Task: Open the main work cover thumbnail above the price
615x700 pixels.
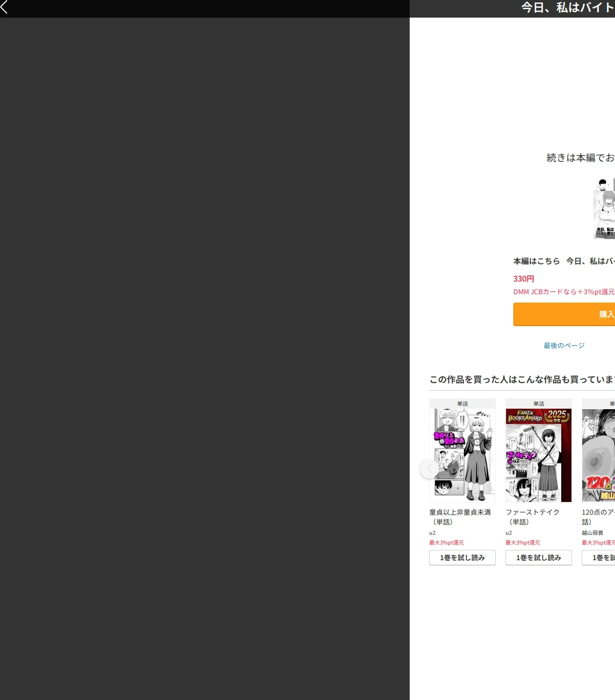Action: (x=604, y=209)
